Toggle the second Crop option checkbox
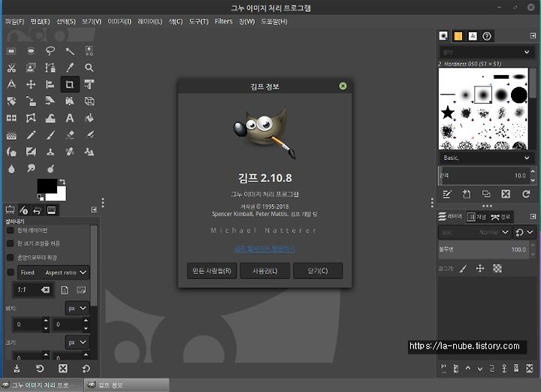Screen dimensions: 541x392 [x=11, y=243]
